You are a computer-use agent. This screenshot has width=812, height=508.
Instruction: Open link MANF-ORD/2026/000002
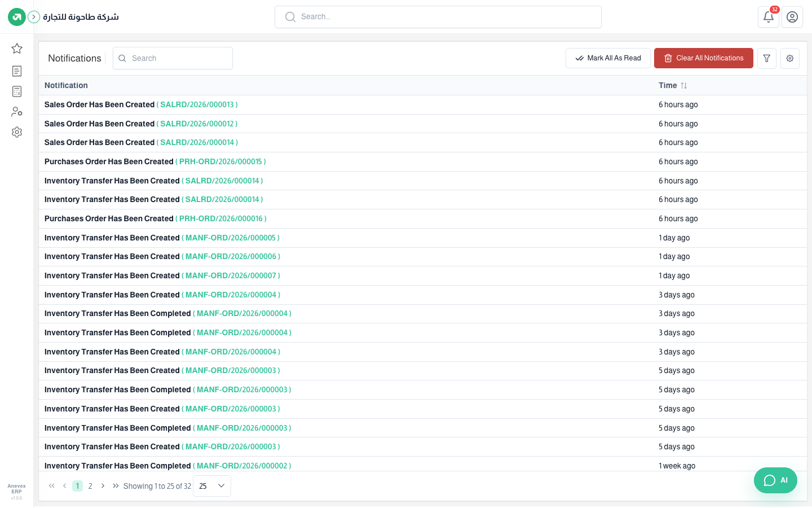242,466
